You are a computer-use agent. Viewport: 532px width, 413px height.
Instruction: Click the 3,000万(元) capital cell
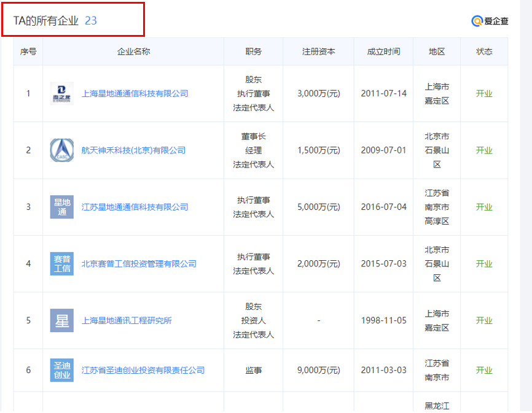pyautogui.click(x=319, y=93)
